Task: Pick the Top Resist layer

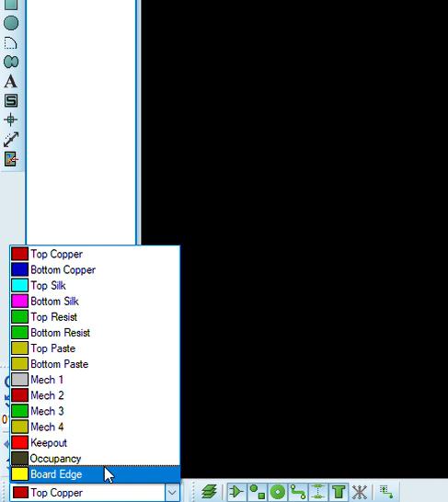Action: point(95,316)
